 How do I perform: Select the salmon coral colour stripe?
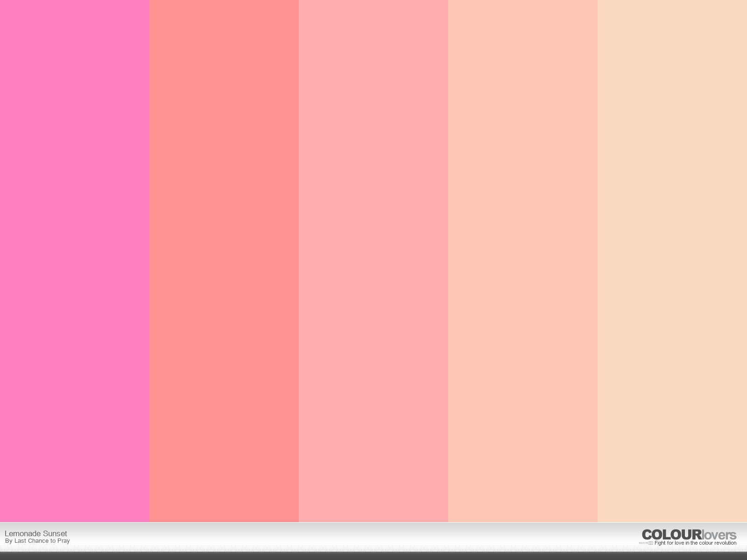[224, 261]
